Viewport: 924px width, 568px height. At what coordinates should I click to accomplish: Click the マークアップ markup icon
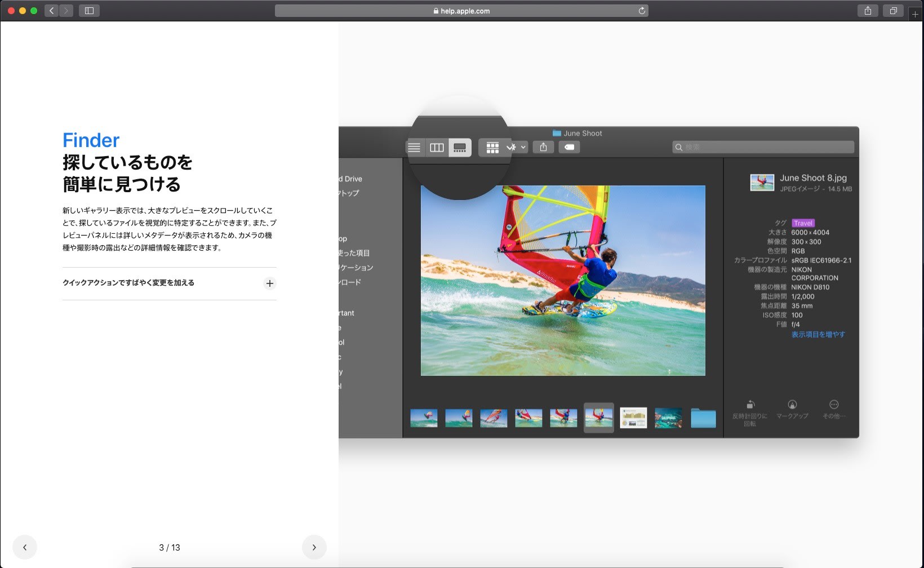pos(792,405)
